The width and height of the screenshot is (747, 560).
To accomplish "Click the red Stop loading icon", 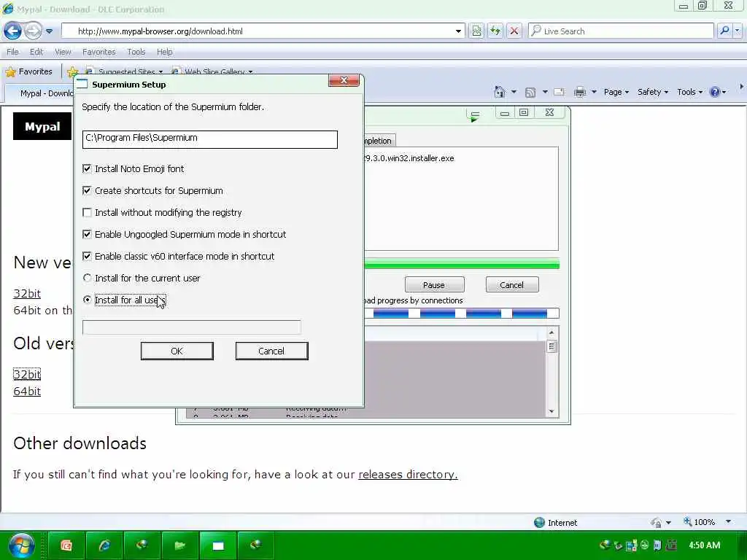I will pyautogui.click(x=514, y=31).
